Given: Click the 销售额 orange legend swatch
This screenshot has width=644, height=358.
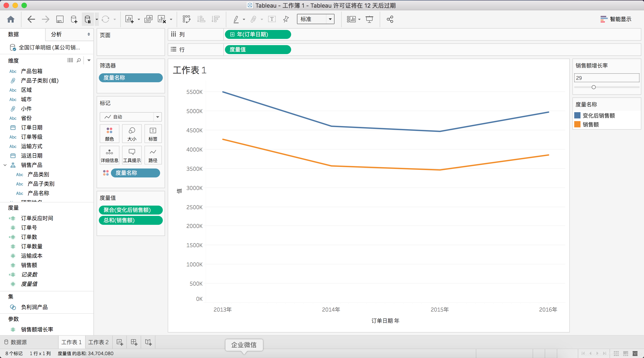Looking at the screenshot, I should pyautogui.click(x=577, y=124).
